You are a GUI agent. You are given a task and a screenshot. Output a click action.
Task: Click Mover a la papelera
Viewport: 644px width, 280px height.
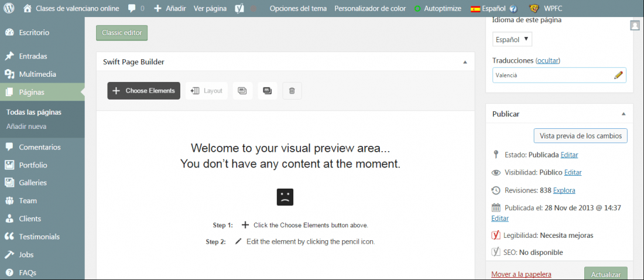point(521,274)
